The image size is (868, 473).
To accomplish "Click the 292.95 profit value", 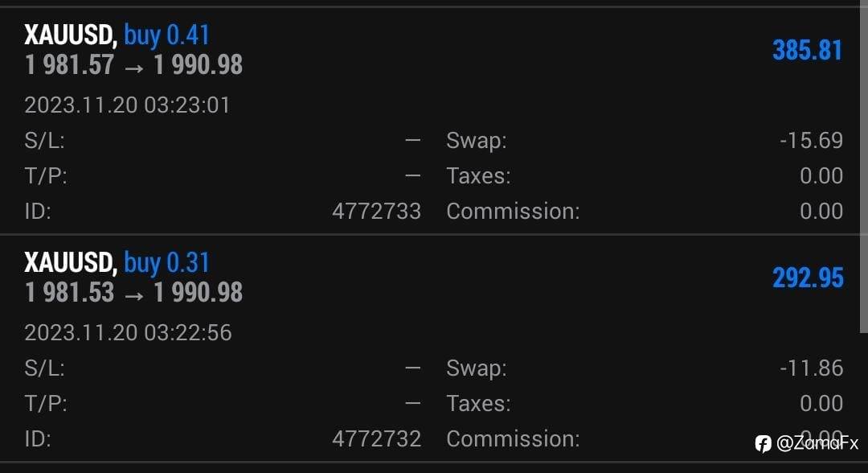I will pyautogui.click(x=808, y=278).
